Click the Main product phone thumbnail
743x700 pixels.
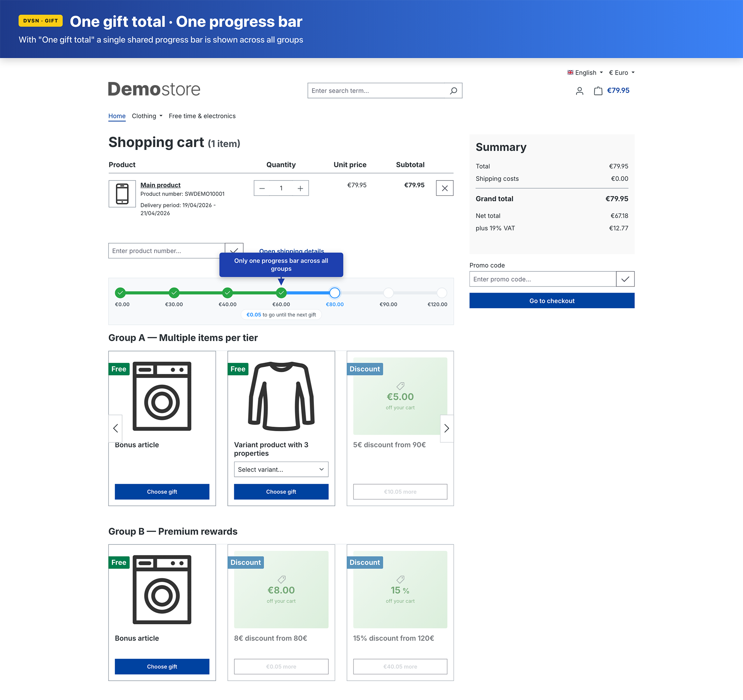122,194
